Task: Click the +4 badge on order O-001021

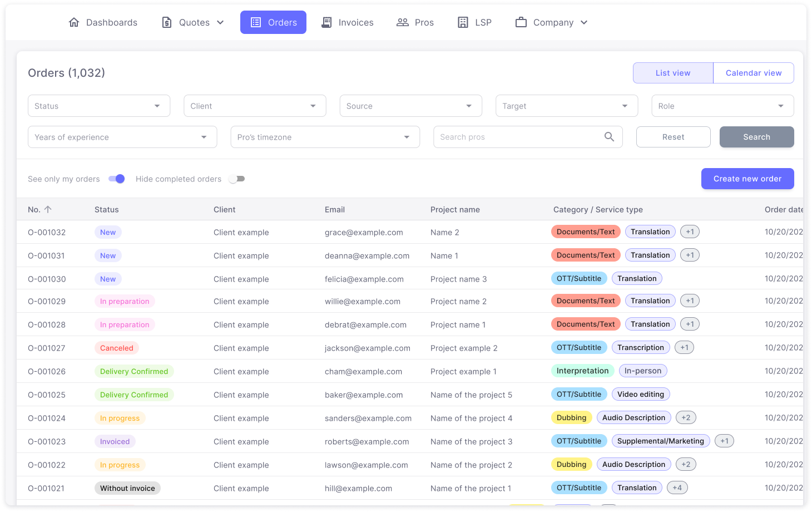Action: coord(677,488)
